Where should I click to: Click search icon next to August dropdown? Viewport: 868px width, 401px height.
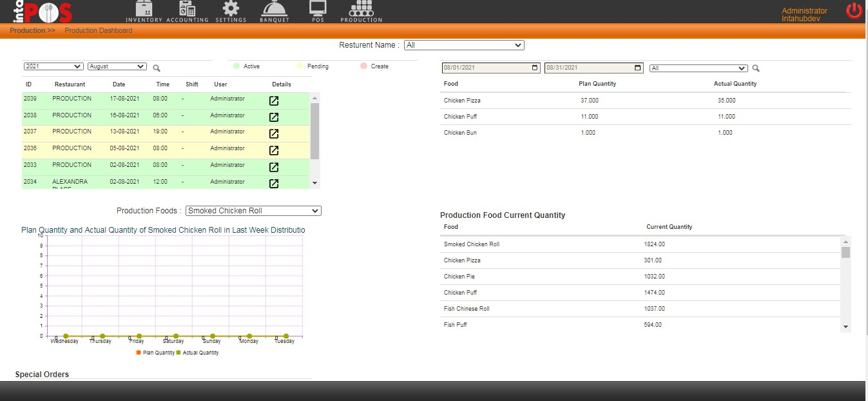[157, 68]
